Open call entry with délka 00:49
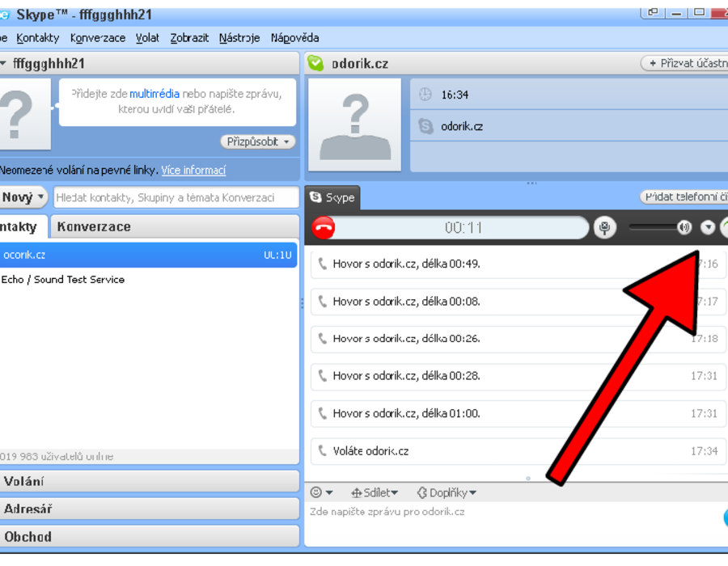Image resolution: width=728 pixels, height=566 pixels. tap(518, 264)
